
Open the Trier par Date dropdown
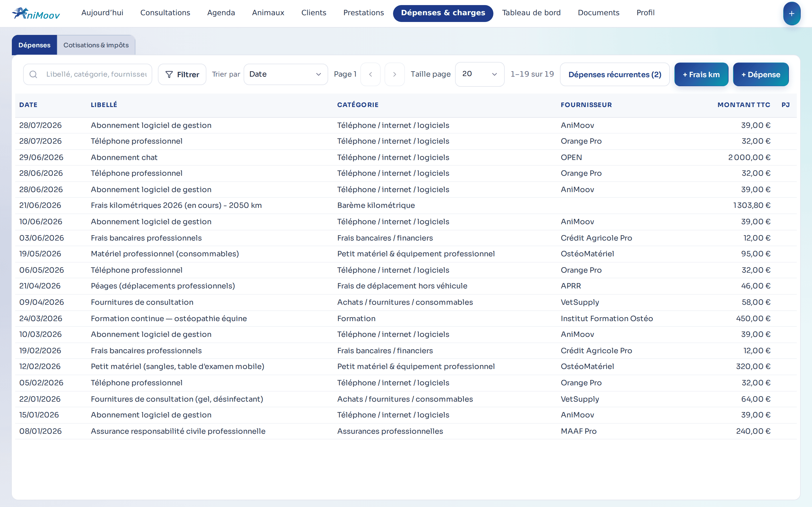click(x=286, y=74)
